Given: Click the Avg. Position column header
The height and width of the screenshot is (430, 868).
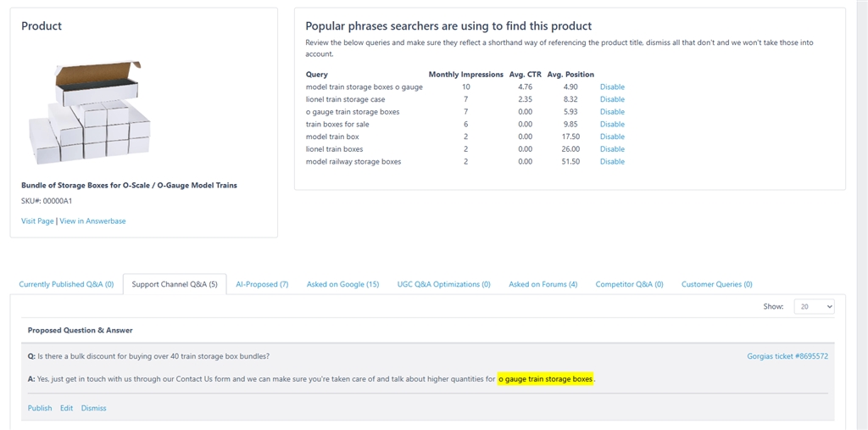Looking at the screenshot, I should point(570,75).
